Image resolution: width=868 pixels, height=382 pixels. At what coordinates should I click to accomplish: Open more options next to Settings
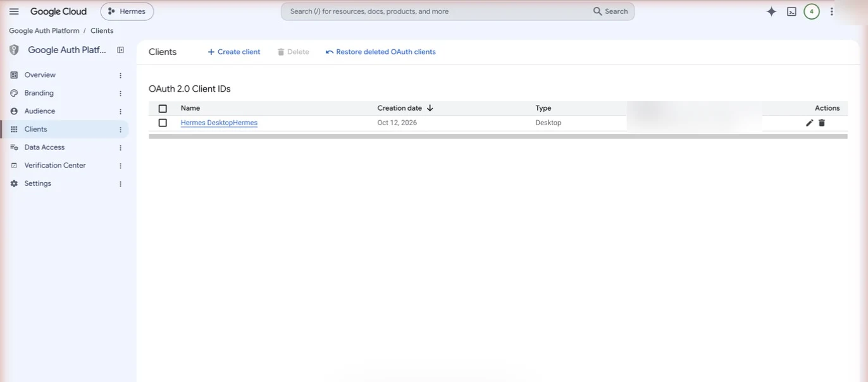click(x=120, y=184)
